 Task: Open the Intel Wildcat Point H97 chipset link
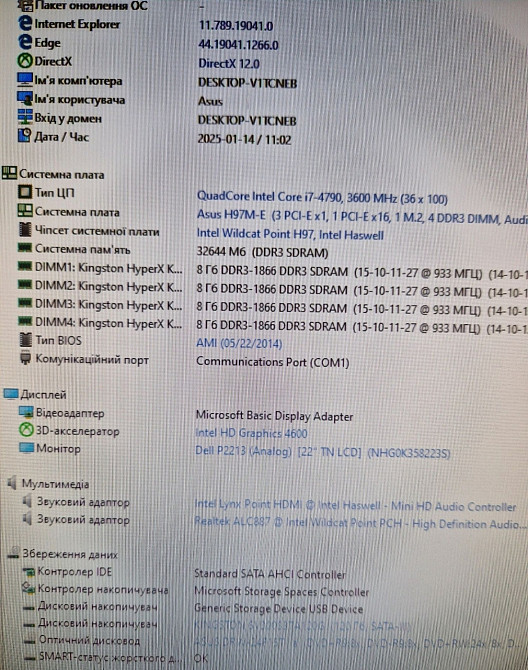pos(290,234)
